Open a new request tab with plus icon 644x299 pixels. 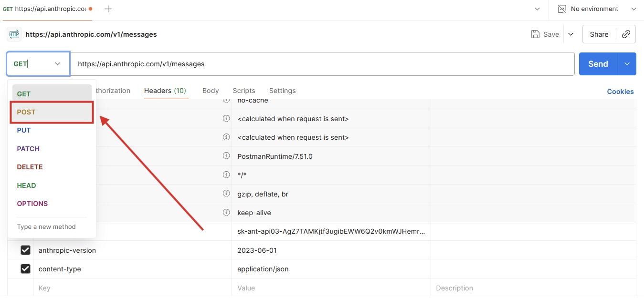pyautogui.click(x=108, y=9)
